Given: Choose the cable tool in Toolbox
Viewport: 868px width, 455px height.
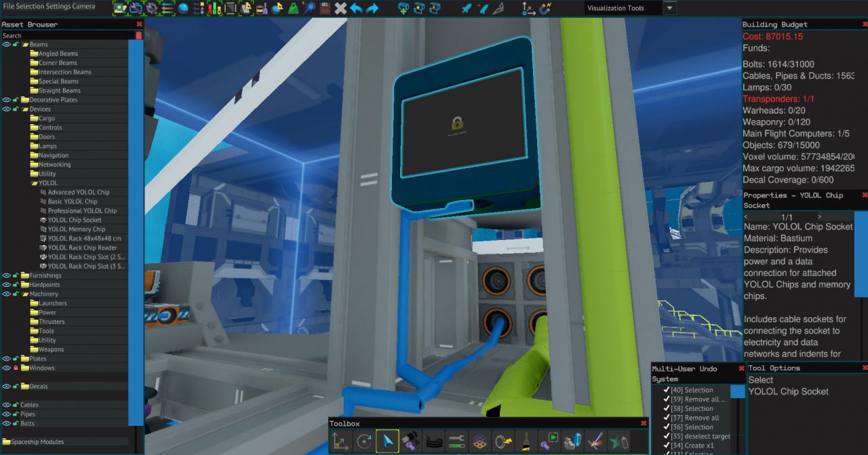Looking at the screenshot, I should 433,441.
